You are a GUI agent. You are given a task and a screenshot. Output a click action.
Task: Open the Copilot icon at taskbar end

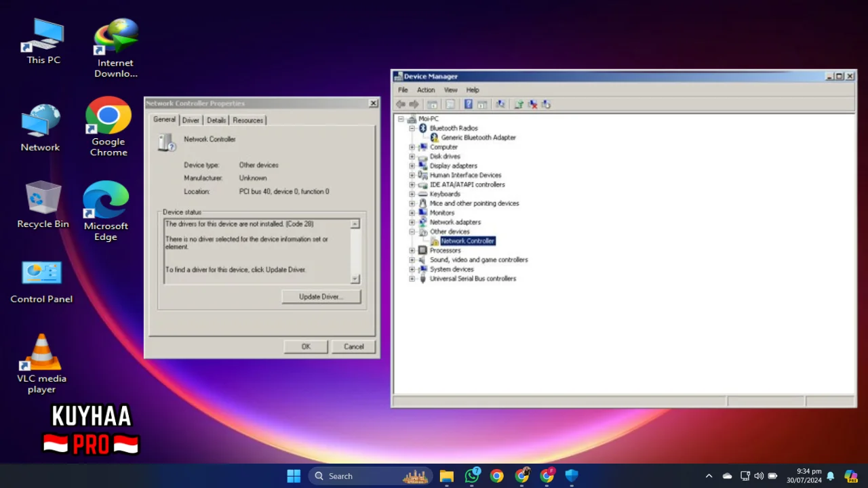[x=850, y=476]
